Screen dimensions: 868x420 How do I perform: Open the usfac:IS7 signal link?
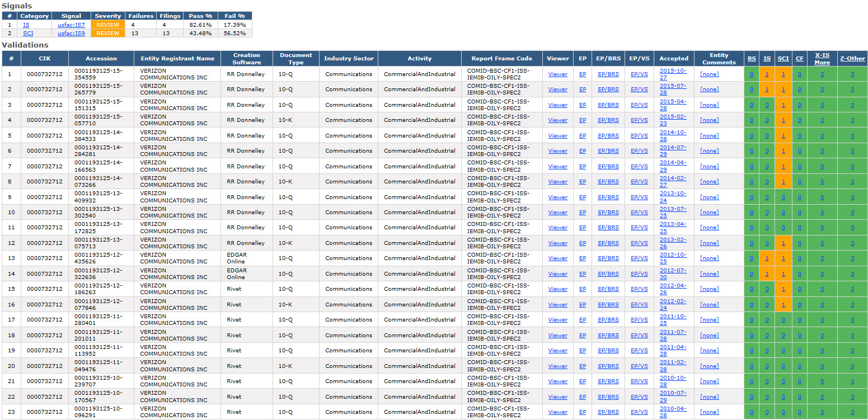click(71, 25)
